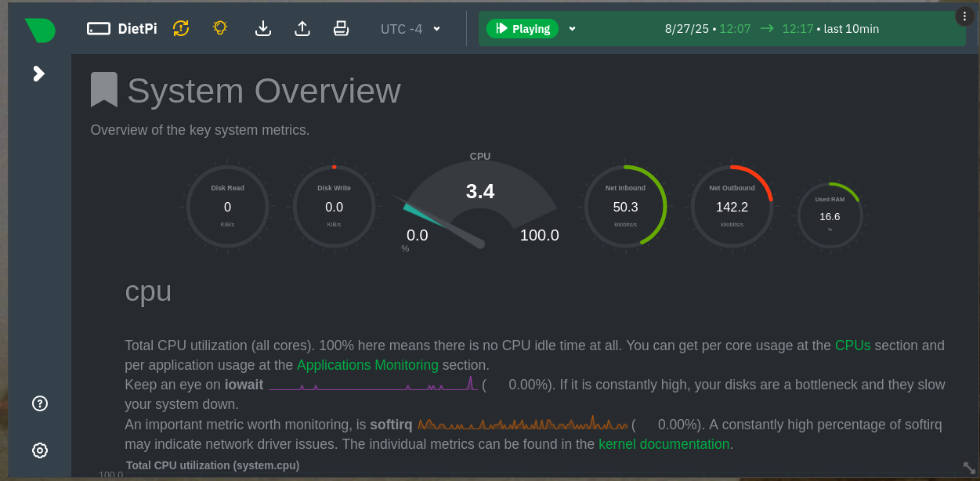980x481 pixels.
Task: Open the UTC -4 timezone dropdown
Action: click(410, 29)
